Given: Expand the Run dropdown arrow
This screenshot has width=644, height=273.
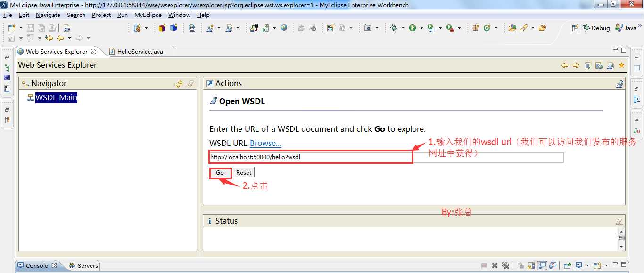Looking at the screenshot, I should pyautogui.click(x=421, y=28).
